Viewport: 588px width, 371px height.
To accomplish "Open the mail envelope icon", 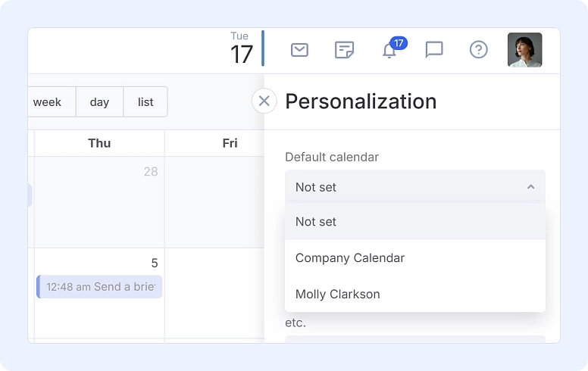I will 299,50.
